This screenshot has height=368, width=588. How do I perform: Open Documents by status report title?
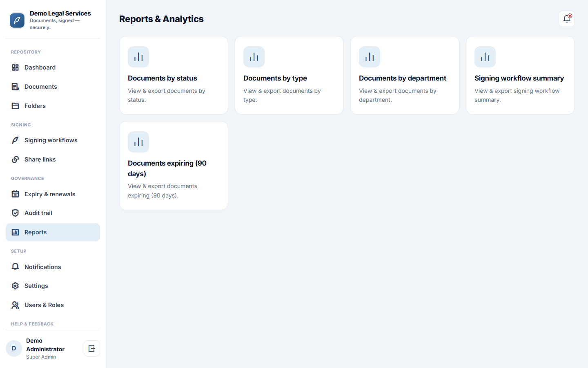point(163,78)
